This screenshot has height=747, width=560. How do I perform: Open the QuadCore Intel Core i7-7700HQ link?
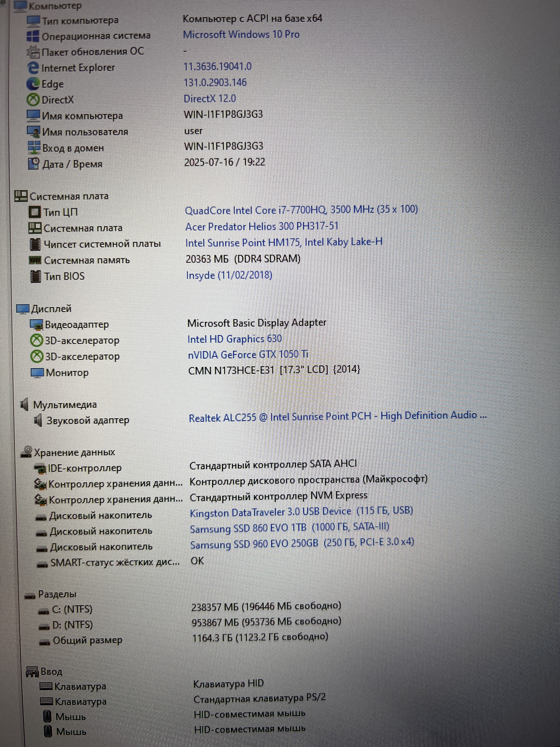click(301, 210)
